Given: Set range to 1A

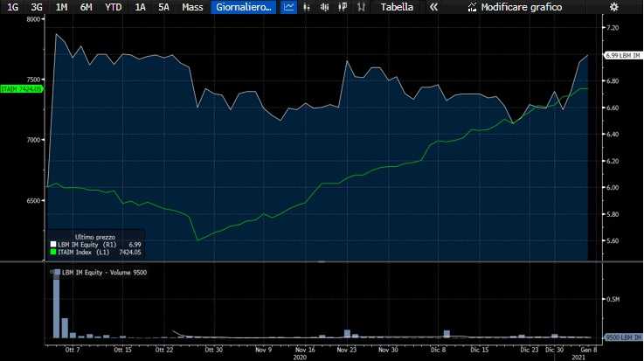Looking at the screenshot, I should [x=140, y=7].
